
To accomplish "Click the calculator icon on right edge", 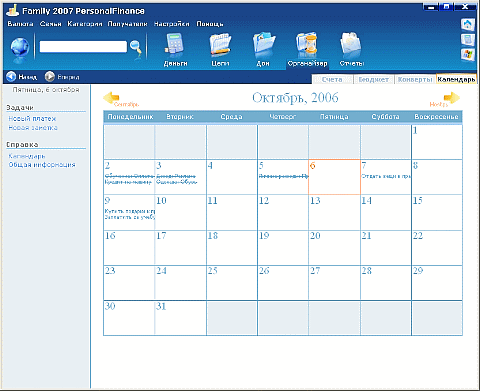I will click(468, 40).
